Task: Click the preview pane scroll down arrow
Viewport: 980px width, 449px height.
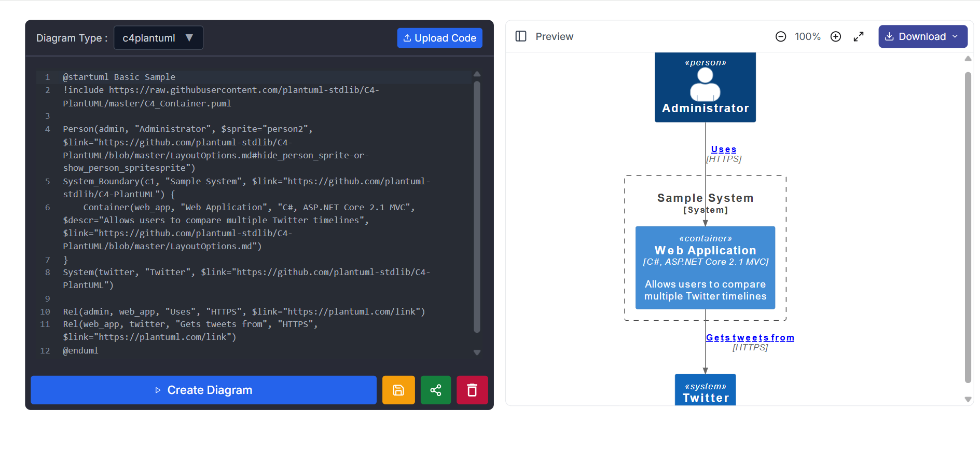Action: click(x=968, y=399)
